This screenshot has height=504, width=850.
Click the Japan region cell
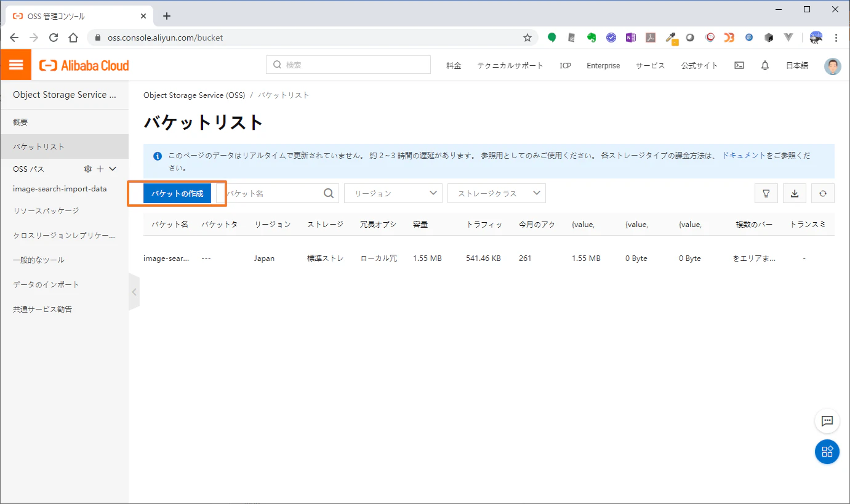point(265,258)
